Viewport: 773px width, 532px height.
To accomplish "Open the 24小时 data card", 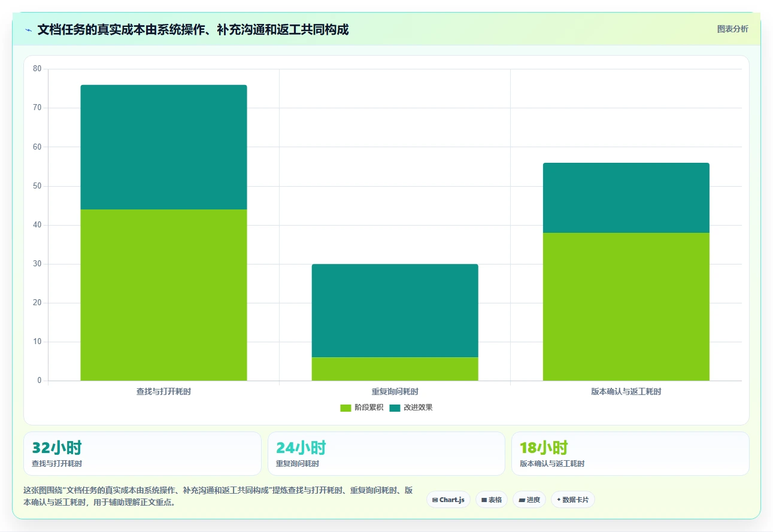I will click(x=386, y=454).
